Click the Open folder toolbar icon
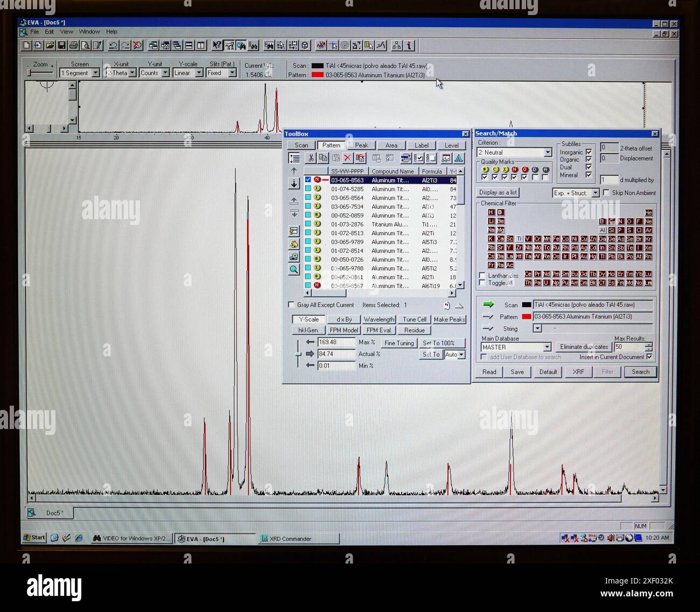The image size is (700, 612). 50,46
